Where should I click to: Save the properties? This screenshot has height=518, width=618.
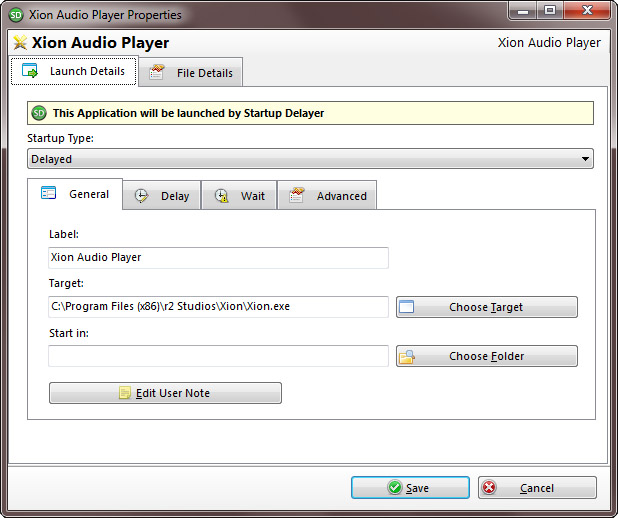(410, 488)
